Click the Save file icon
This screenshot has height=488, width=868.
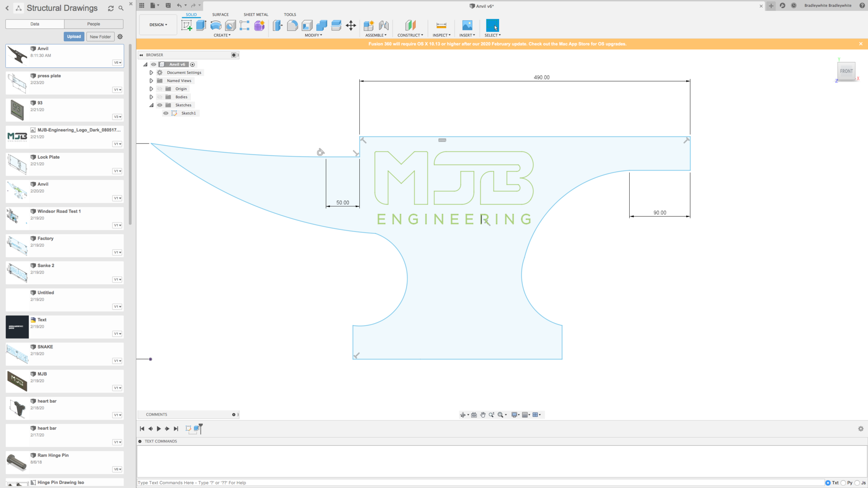point(168,6)
